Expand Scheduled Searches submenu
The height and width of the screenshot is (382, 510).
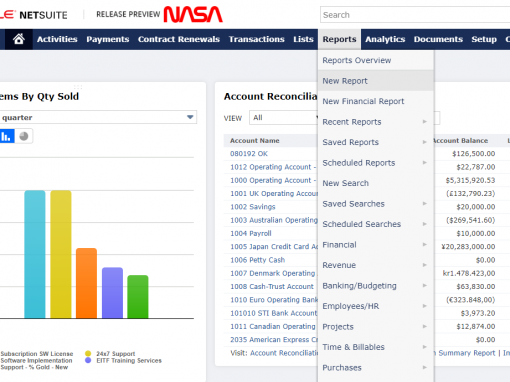(376, 224)
